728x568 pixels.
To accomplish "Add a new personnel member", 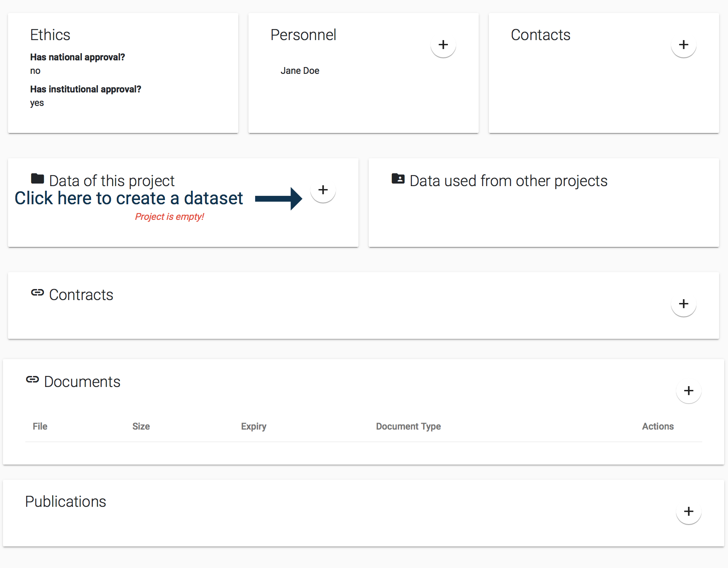I will pos(443,45).
